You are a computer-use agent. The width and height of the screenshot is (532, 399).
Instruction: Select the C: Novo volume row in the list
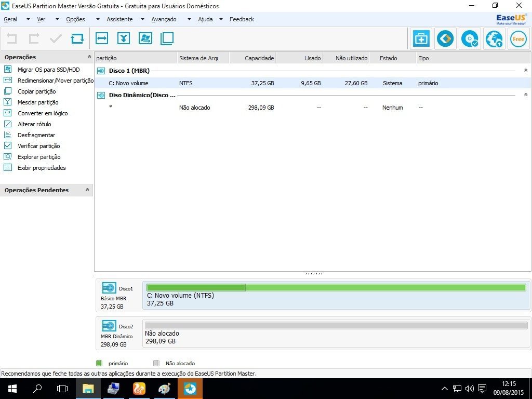tap(312, 83)
